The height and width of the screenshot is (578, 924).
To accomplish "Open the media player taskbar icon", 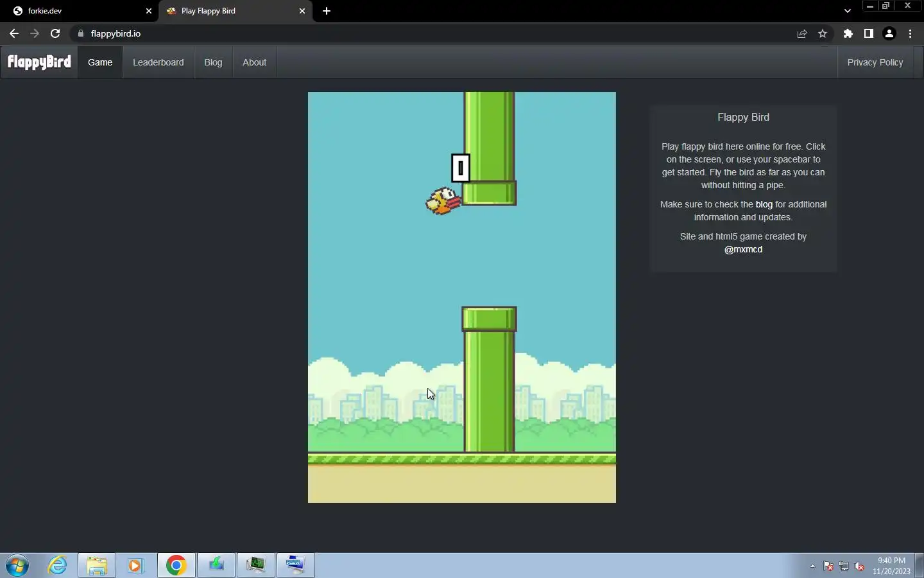I will (135, 566).
